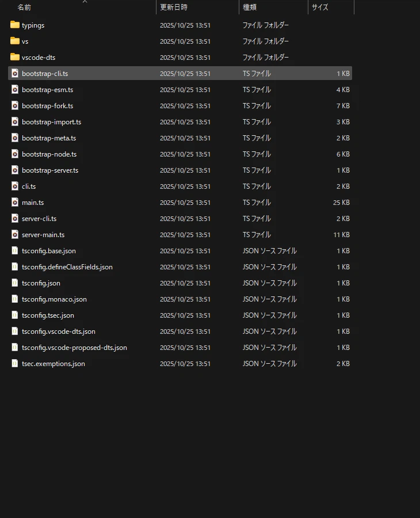The height and width of the screenshot is (518, 420).
Task: Select tsconfig.vscode-proposed-dts.json file name
Action: pyautogui.click(x=74, y=348)
